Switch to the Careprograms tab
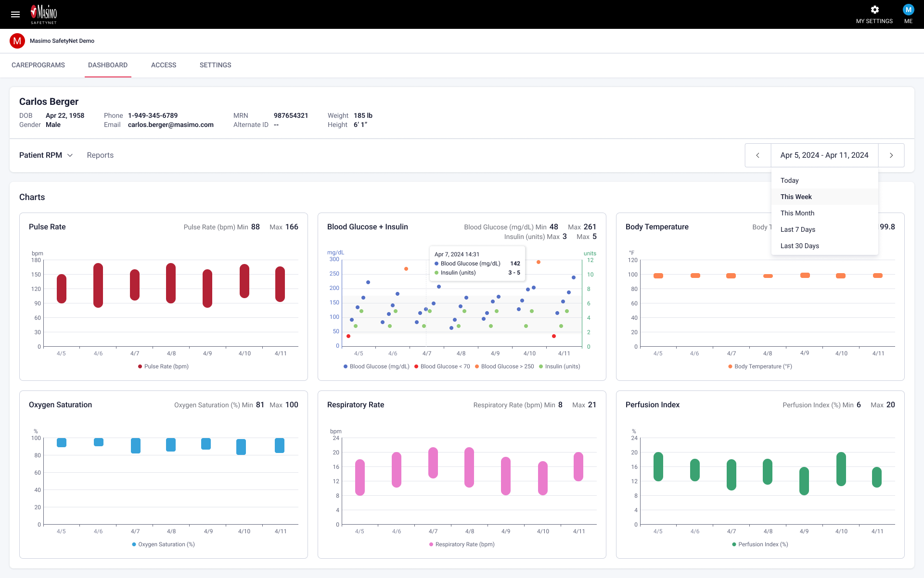Viewport: 924px width, 578px height. pyautogui.click(x=38, y=65)
